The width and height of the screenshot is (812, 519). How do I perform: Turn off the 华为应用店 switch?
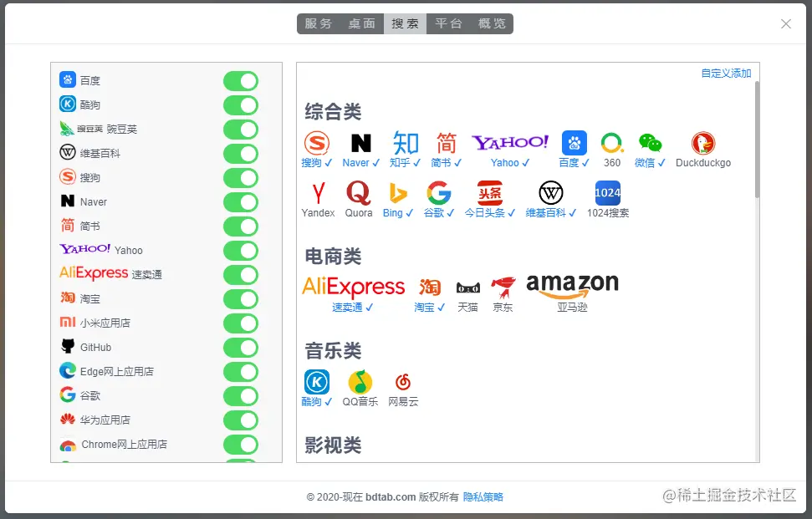tap(241, 420)
